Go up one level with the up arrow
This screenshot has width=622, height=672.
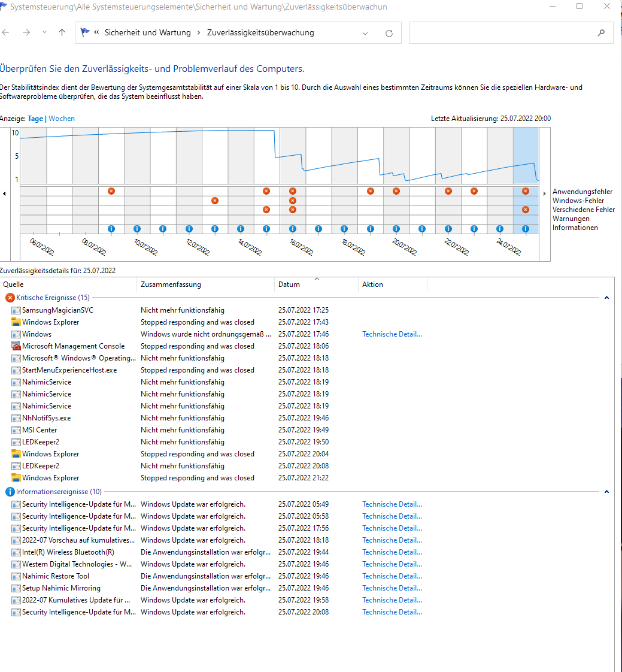click(62, 32)
